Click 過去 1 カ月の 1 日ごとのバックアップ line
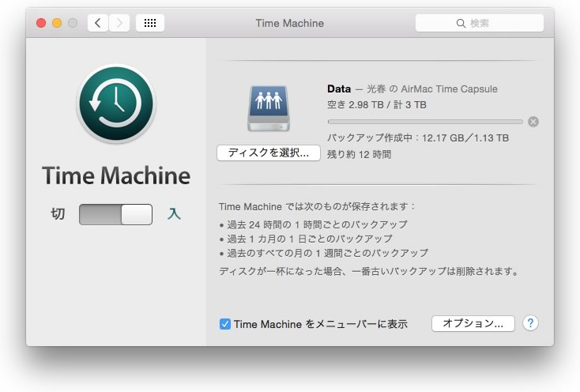 (x=309, y=239)
